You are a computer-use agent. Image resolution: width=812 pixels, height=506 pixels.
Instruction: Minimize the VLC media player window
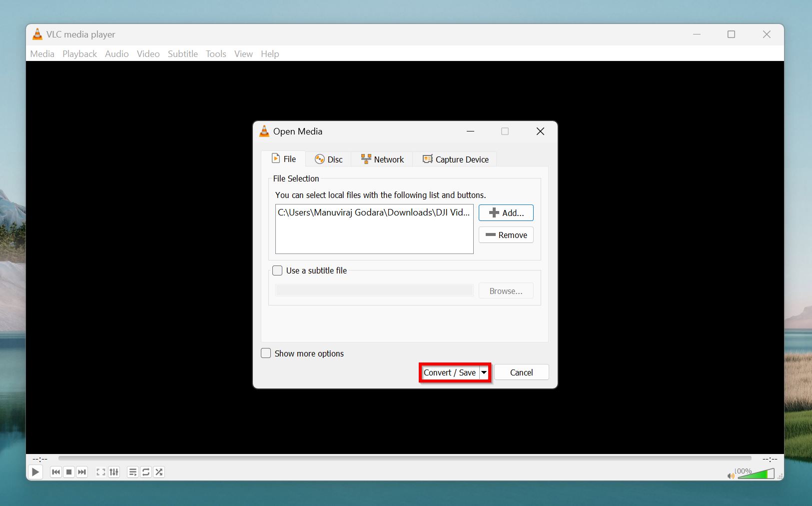click(697, 34)
